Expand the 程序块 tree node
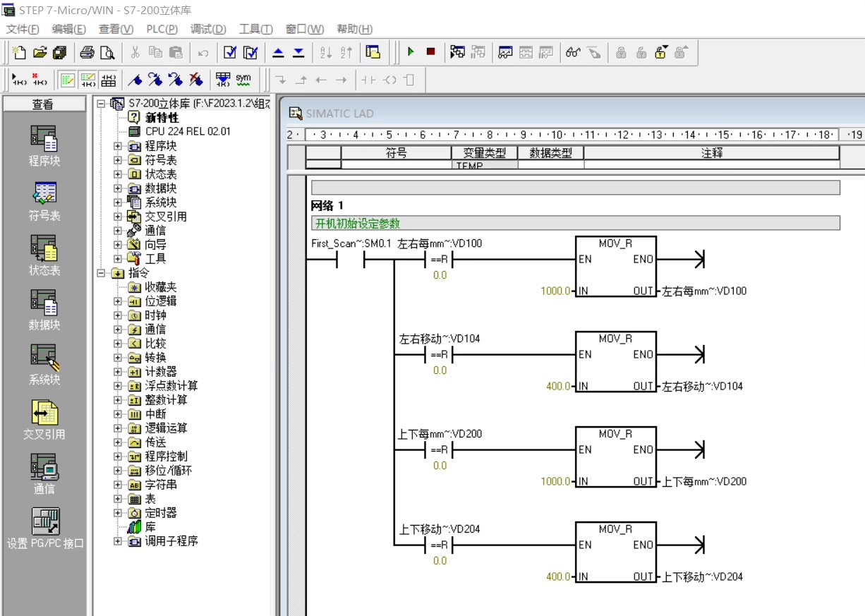Image resolution: width=865 pixels, height=616 pixels. coord(118,146)
